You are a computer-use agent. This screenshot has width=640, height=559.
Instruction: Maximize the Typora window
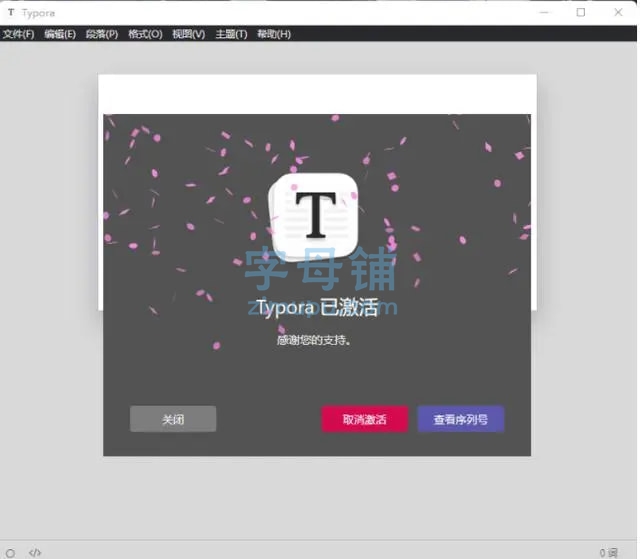(581, 13)
